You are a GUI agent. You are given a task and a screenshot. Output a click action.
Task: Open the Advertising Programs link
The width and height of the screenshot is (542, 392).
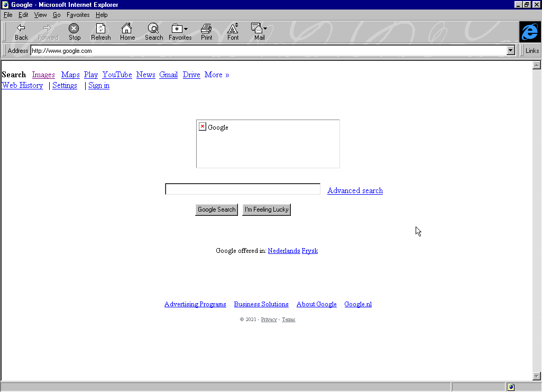[x=195, y=304]
